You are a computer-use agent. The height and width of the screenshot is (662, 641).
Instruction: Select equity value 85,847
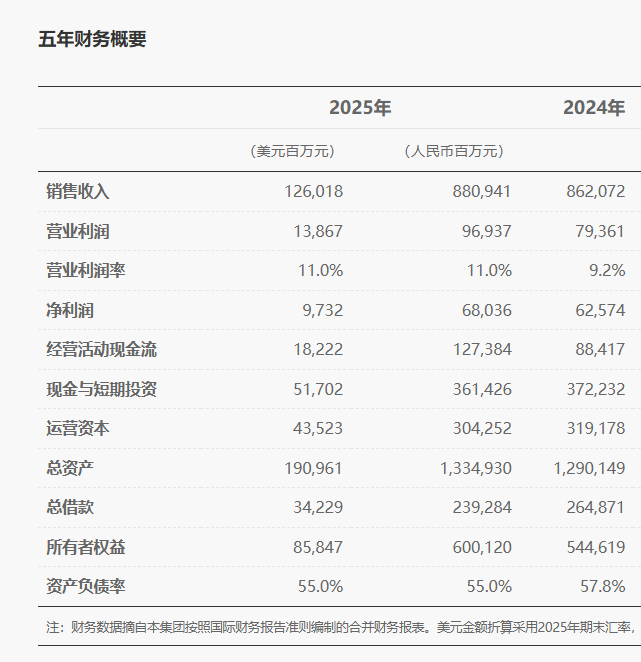tap(318, 547)
